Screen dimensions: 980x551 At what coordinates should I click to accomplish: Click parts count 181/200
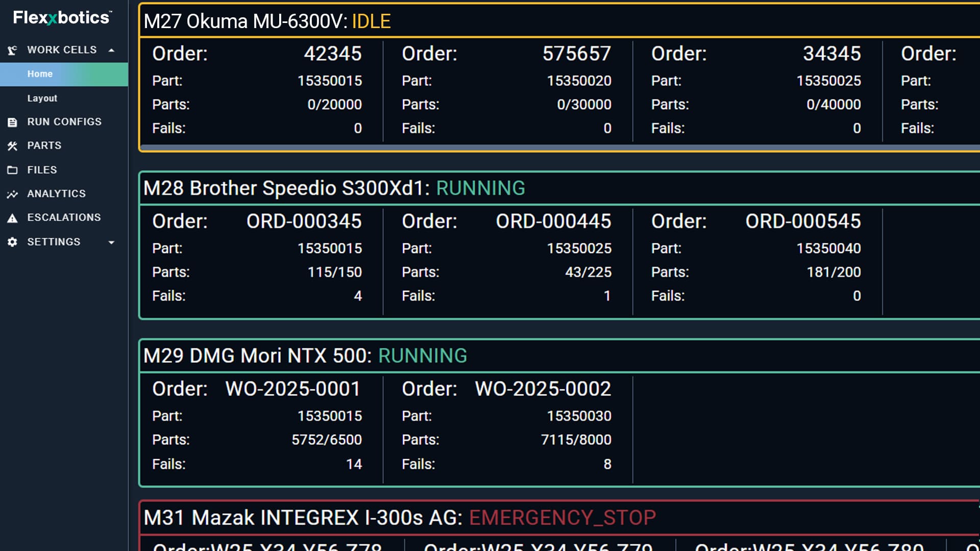pos(834,272)
